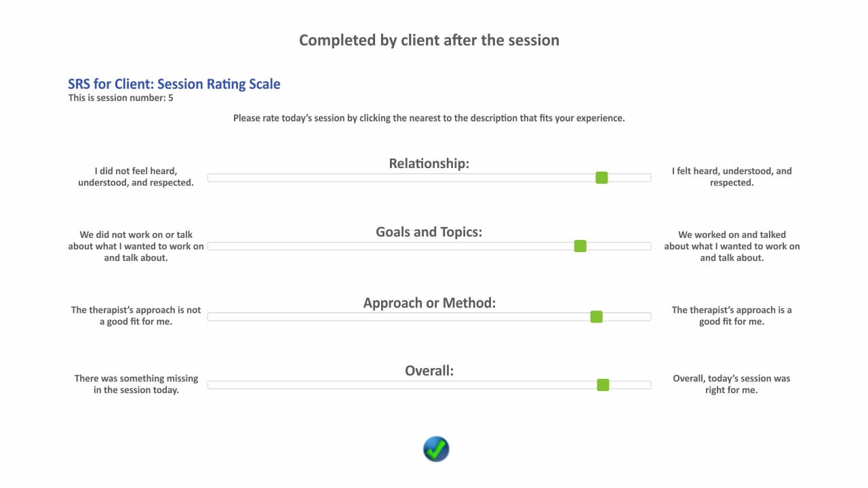Grab the Goals and Topics slider handle
The image size is (868, 488).
tap(580, 246)
